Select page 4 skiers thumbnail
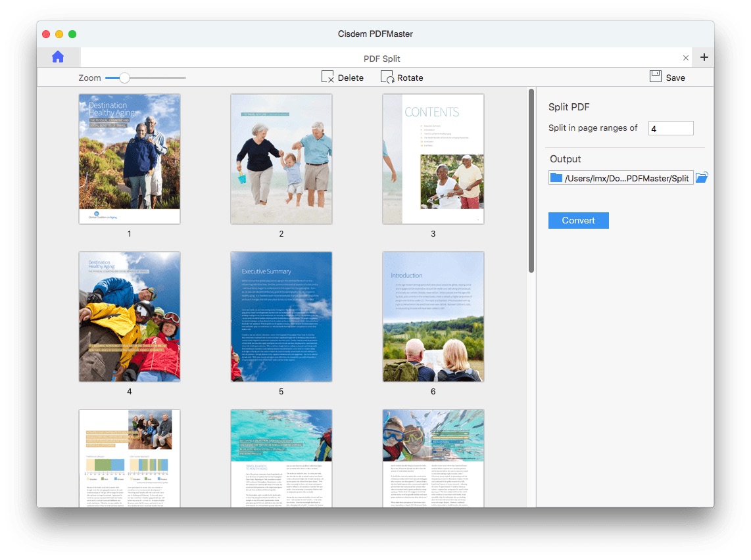Screen dimensions: 751x560 130,317
